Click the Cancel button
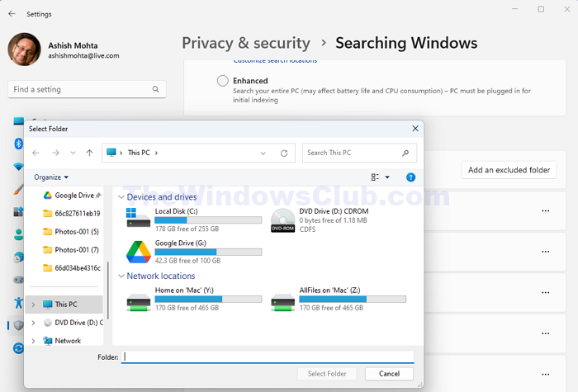Viewport: 578px width, 392px height. tap(389, 374)
